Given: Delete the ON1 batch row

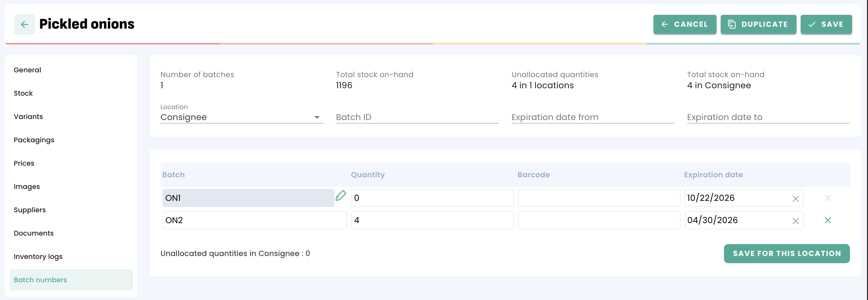Looking at the screenshot, I should pyautogui.click(x=827, y=198).
